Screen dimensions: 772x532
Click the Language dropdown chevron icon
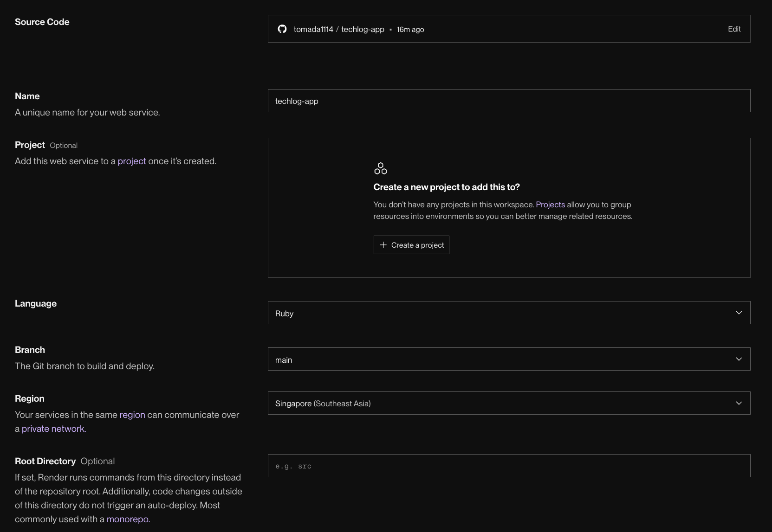tap(739, 313)
